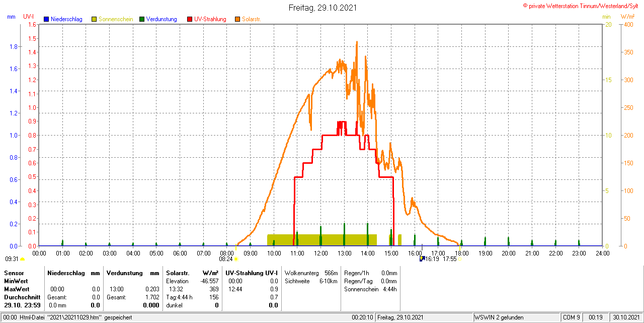Click the Solarstr. max value 369
644x323 pixels.
pyautogui.click(x=214, y=289)
